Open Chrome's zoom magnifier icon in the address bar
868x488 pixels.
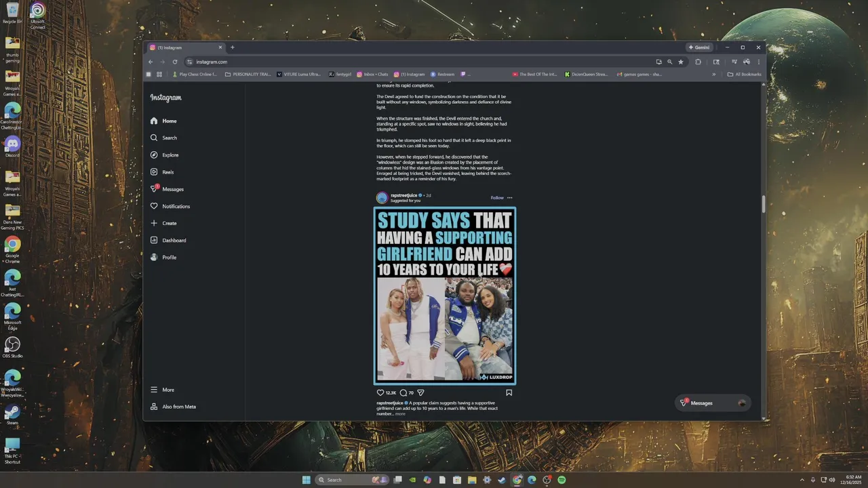670,62
